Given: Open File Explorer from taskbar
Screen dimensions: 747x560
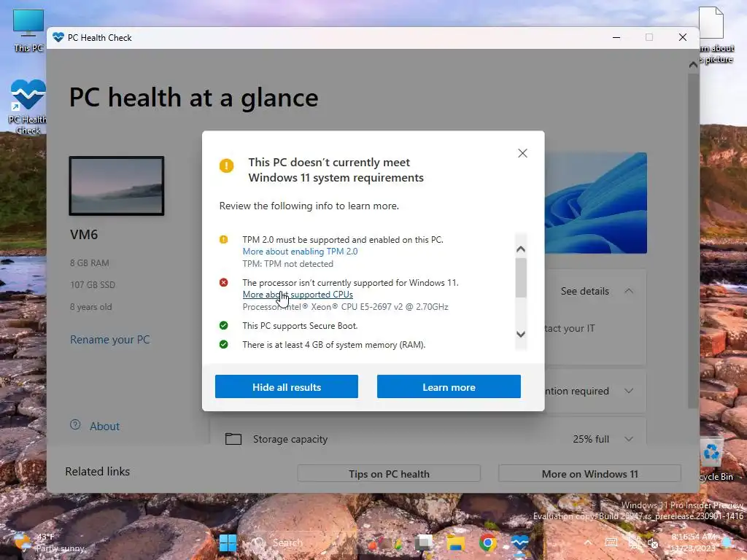Looking at the screenshot, I should (455, 542).
